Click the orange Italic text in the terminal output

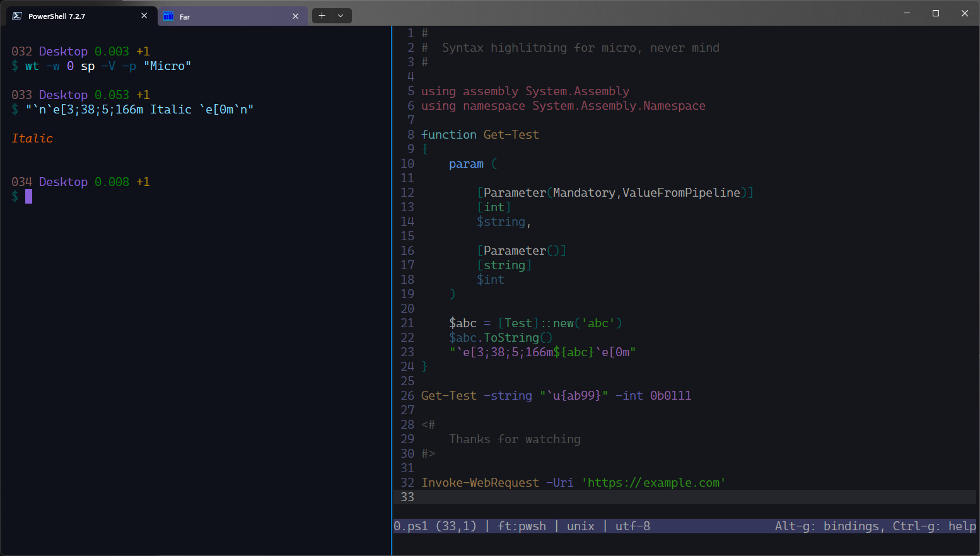click(x=32, y=138)
